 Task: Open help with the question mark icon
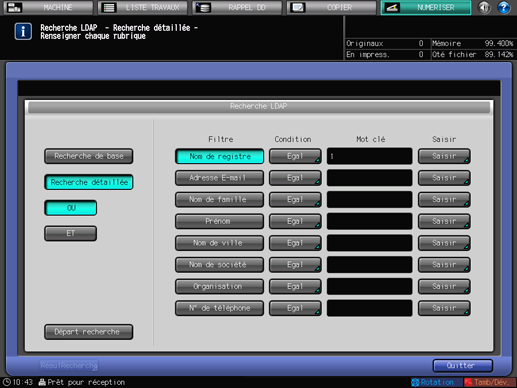[504, 7]
